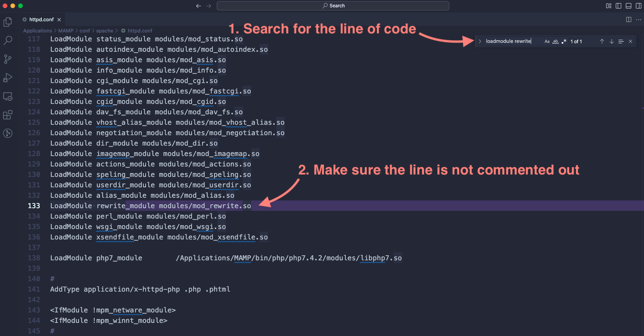The width and height of the screenshot is (644, 336).
Task: Click the xsendfile_module line
Action: (x=159, y=237)
